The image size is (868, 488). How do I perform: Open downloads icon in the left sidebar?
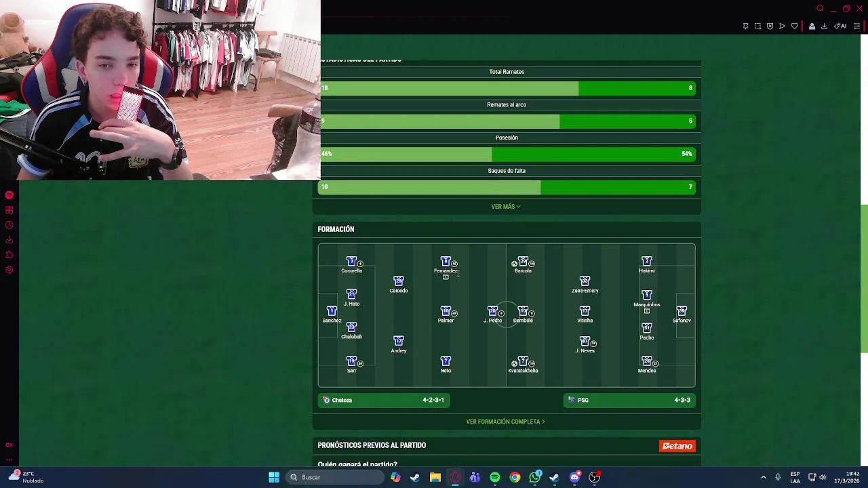(9, 240)
